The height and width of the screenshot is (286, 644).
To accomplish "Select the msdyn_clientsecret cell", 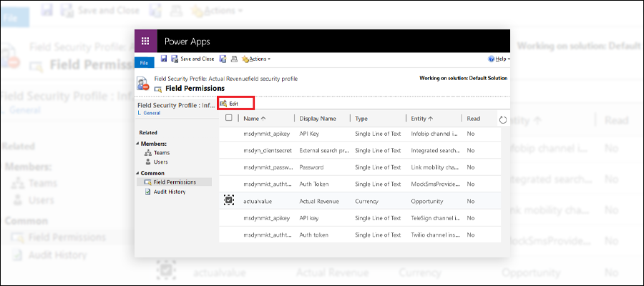I will coord(268,151).
